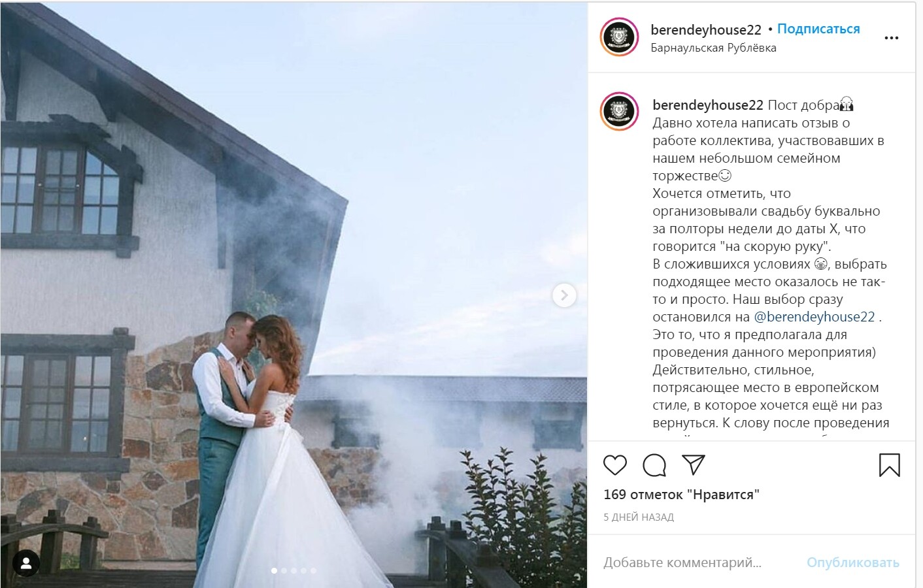Viewport: 923px width, 588px height.
Task: Follow the account via Подписаться
Action: point(818,29)
